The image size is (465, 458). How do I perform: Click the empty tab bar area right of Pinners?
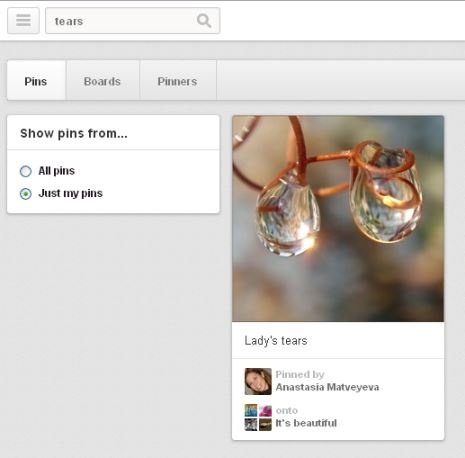coord(341,80)
